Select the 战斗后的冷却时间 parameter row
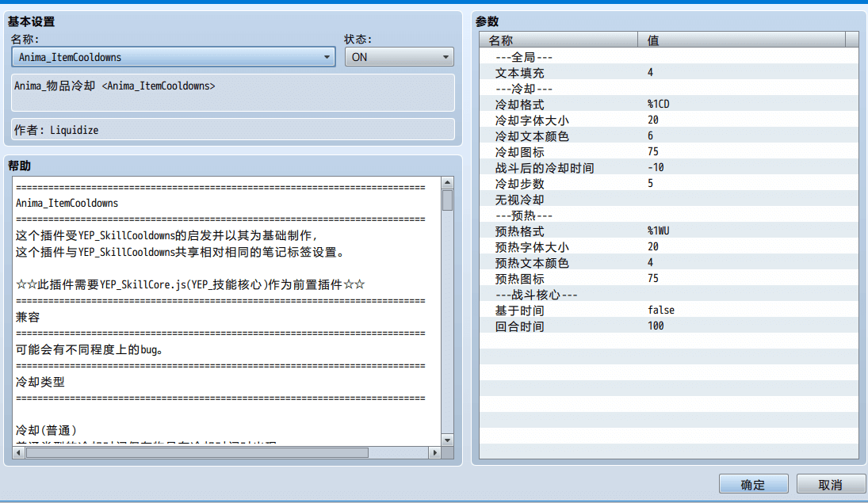 click(x=669, y=168)
